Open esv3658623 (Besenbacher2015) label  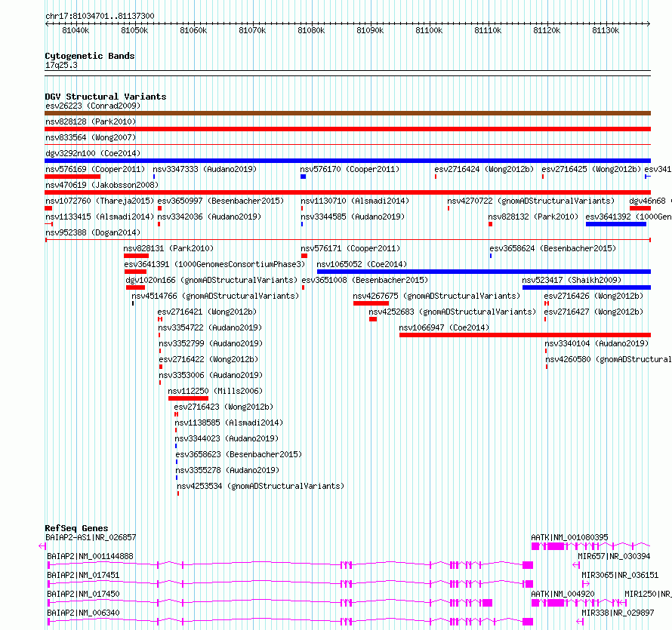pos(239,454)
